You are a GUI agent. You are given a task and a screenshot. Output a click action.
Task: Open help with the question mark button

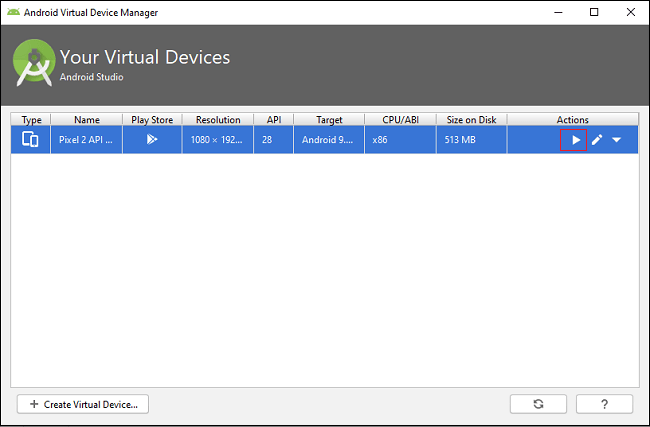[x=604, y=404]
